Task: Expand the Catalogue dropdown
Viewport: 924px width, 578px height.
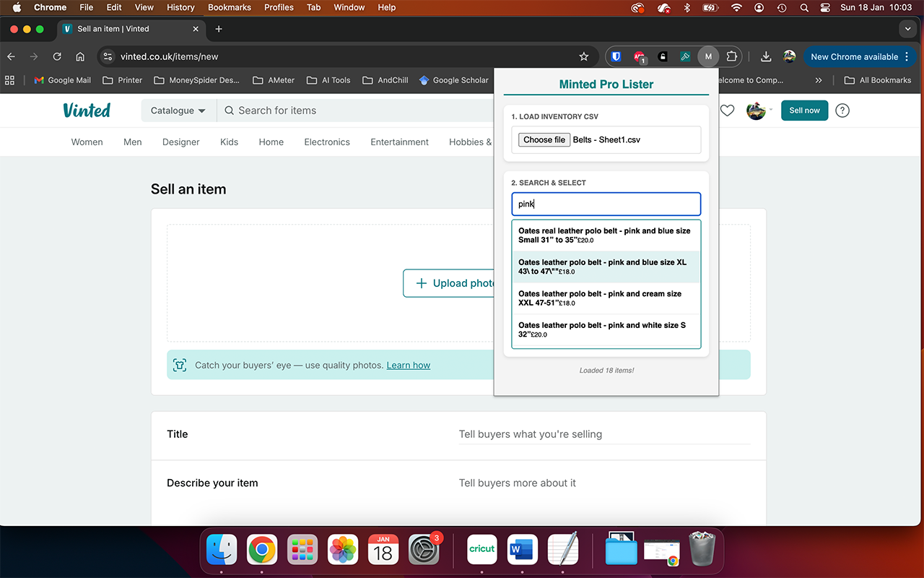Action: (x=178, y=111)
